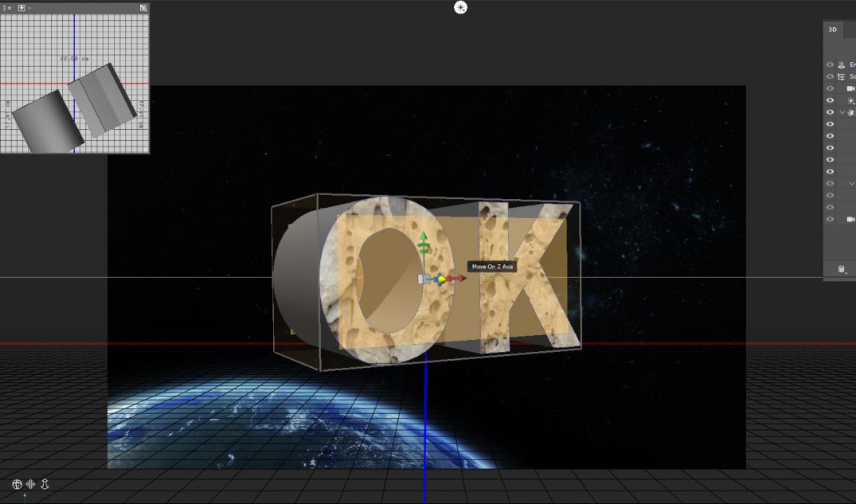
Task: Toggle Environment visibility eye in 3D panel
Action: [x=830, y=64]
